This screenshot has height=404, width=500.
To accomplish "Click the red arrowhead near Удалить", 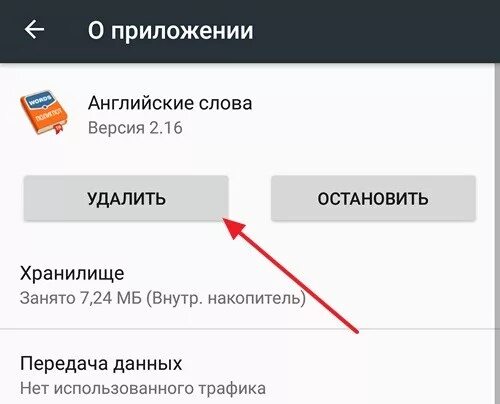I will [x=234, y=227].
